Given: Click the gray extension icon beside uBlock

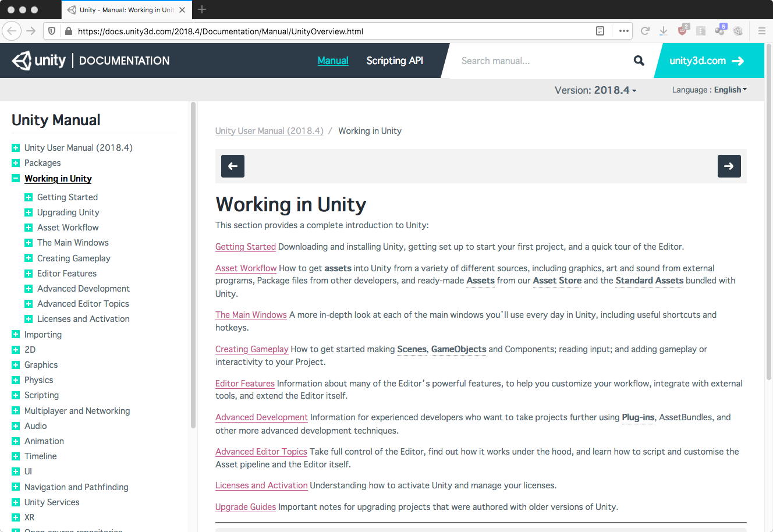Looking at the screenshot, I should point(701,31).
